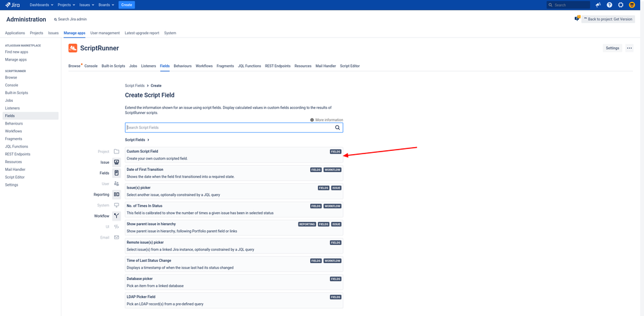Click the Script Fields breadcrumb link
This screenshot has width=644, height=316.
(135, 86)
